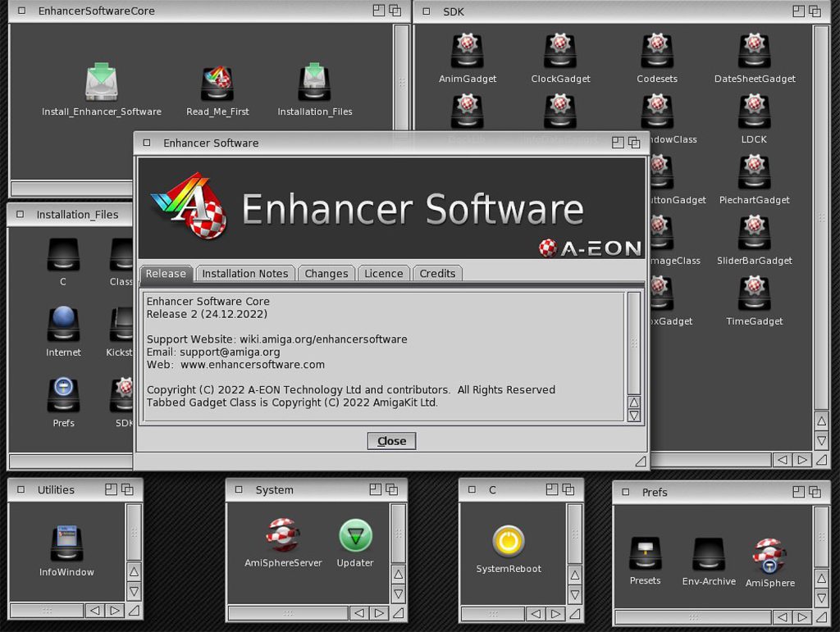Screen dimensions: 840x632
Task: Select the Codesets drawer icon
Action: [657, 50]
